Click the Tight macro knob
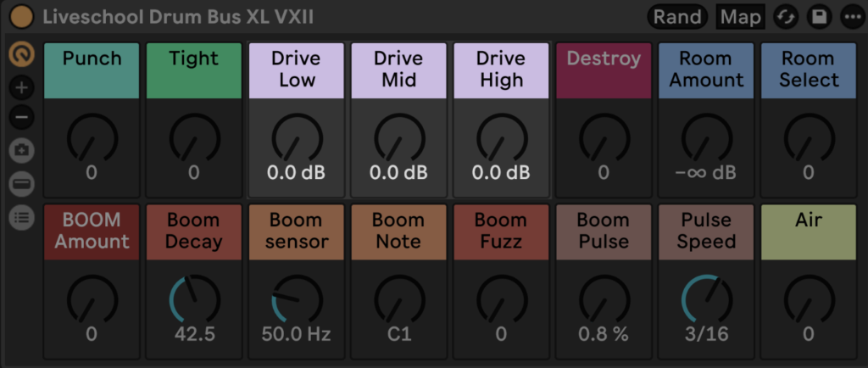This screenshot has width=868, height=368. pos(194,138)
